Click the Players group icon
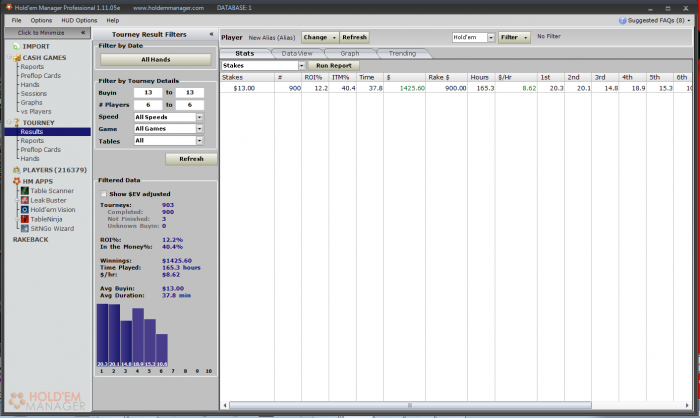The height and width of the screenshot is (418, 700). click(x=17, y=170)
